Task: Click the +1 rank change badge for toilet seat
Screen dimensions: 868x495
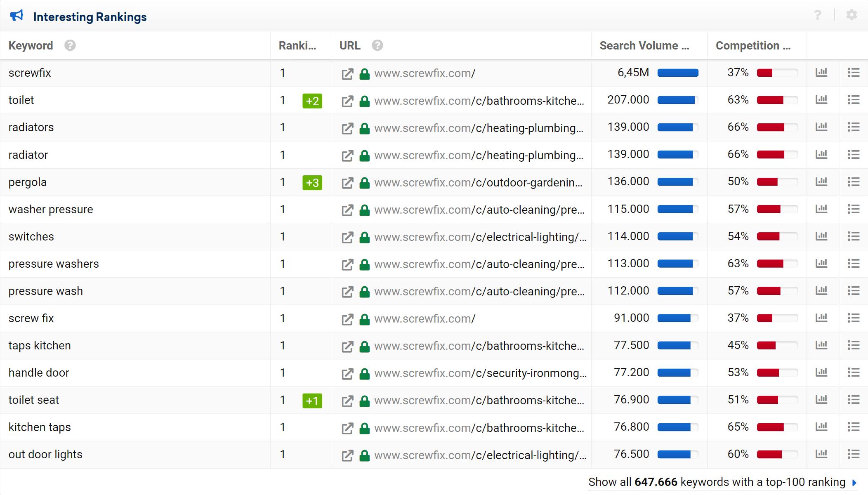Action: tap(312, 400)
